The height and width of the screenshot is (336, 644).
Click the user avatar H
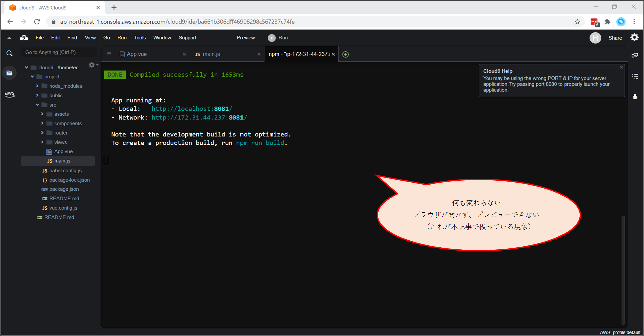595,38
